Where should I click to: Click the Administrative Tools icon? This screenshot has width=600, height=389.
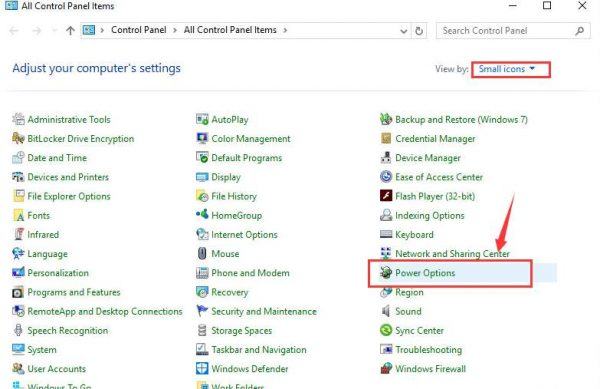(18, 119)
